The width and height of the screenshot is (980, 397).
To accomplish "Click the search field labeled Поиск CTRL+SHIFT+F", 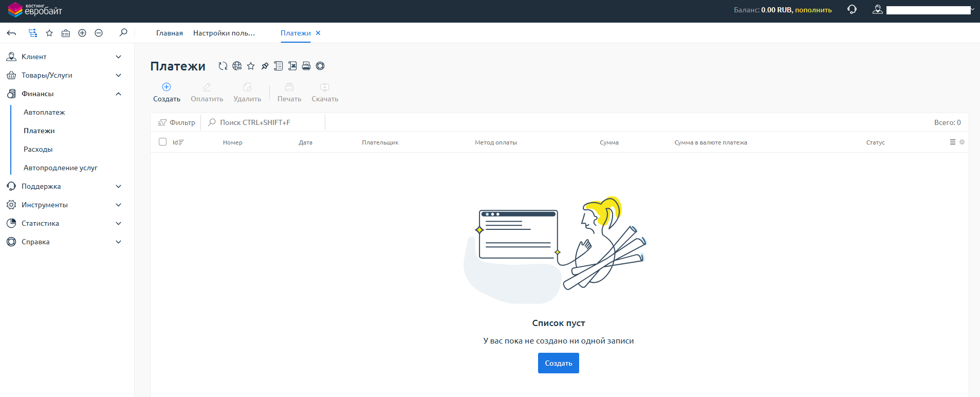I will [265, 122].
